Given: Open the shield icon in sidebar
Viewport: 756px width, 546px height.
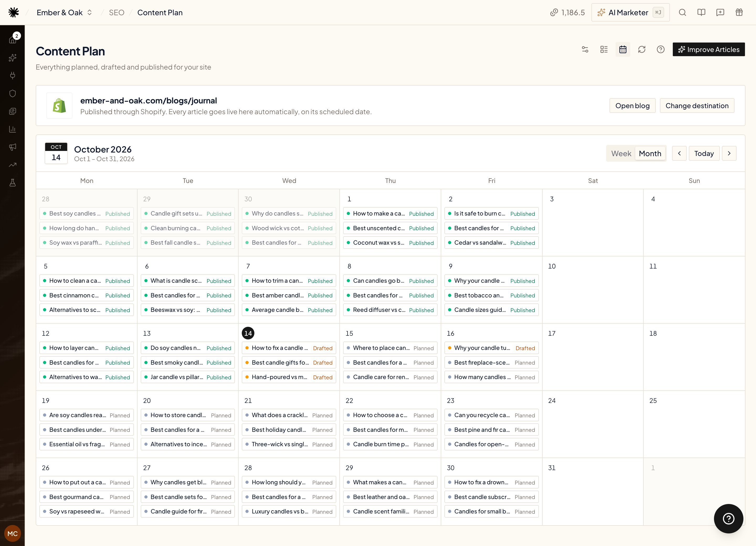Looking at the screenshot, I should tap(13, 93).
